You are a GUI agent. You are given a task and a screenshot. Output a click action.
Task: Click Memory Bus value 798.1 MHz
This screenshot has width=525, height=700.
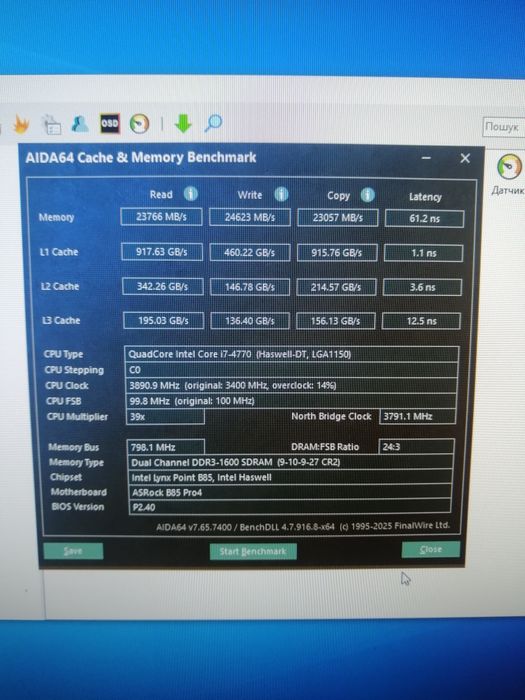pos(166,447)
